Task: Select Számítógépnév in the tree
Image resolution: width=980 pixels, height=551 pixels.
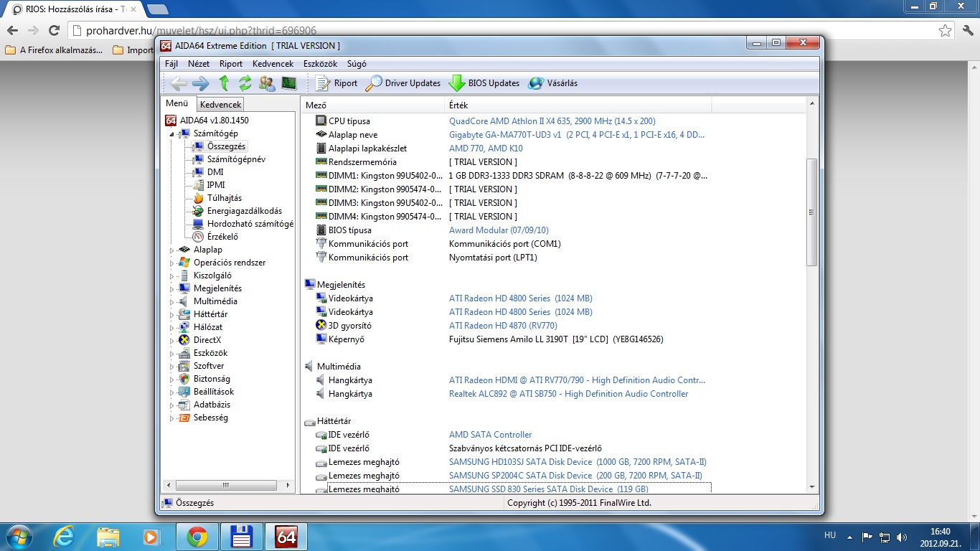Action: 236,159
